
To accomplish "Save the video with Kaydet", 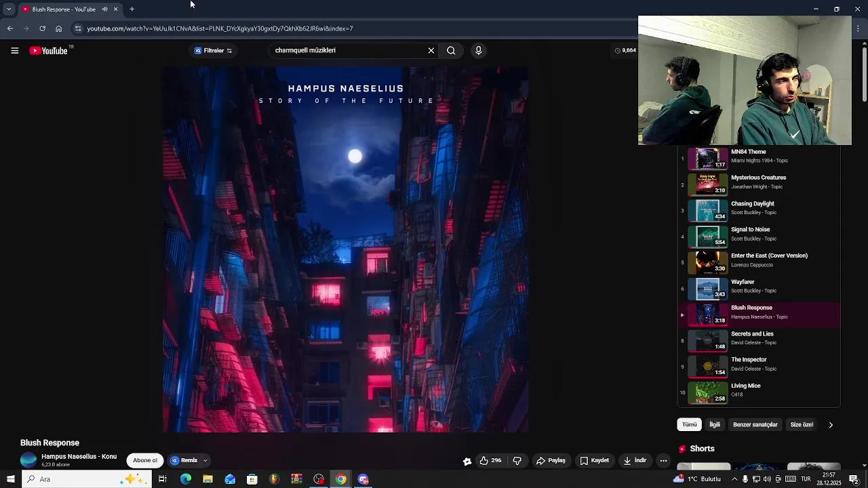I will (x=594, y=461).
